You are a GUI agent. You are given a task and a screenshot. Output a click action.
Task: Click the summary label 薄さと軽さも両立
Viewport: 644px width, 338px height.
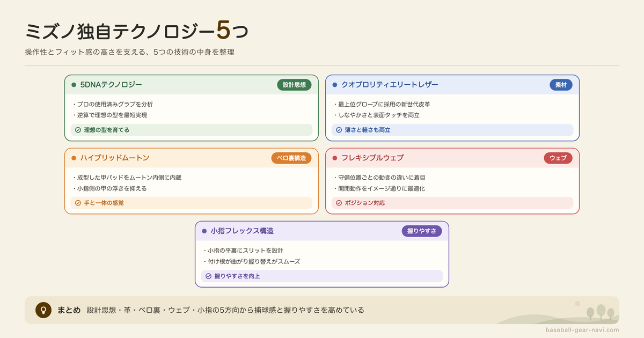click(x=368, y=130)
